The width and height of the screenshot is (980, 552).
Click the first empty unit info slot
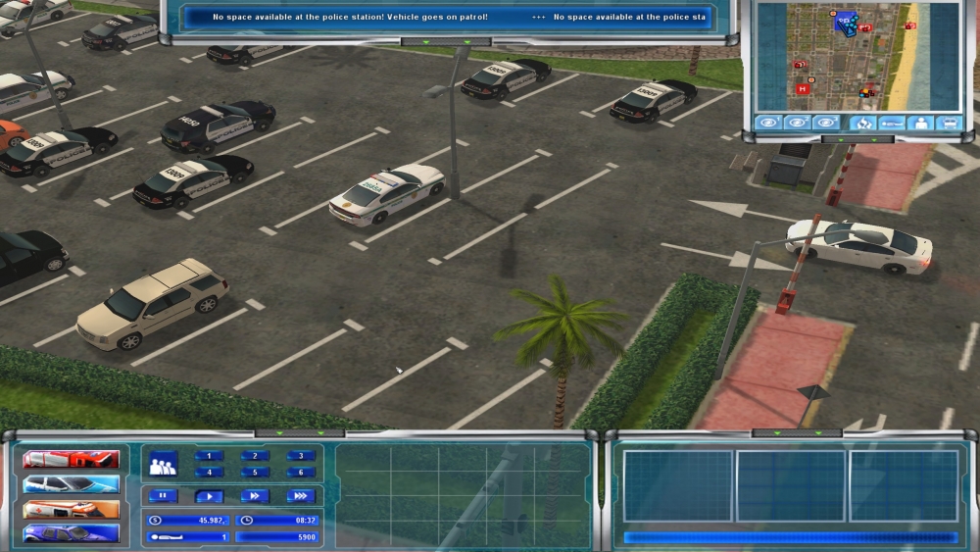678,485
